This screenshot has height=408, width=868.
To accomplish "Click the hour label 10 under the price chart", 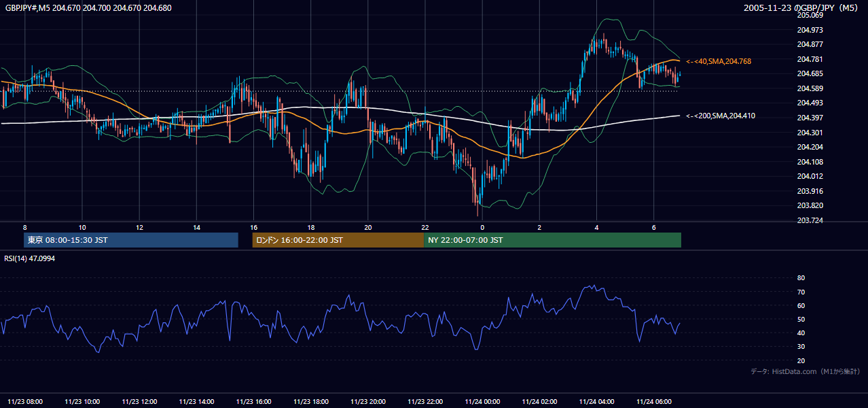I will [x=82, y=227].
